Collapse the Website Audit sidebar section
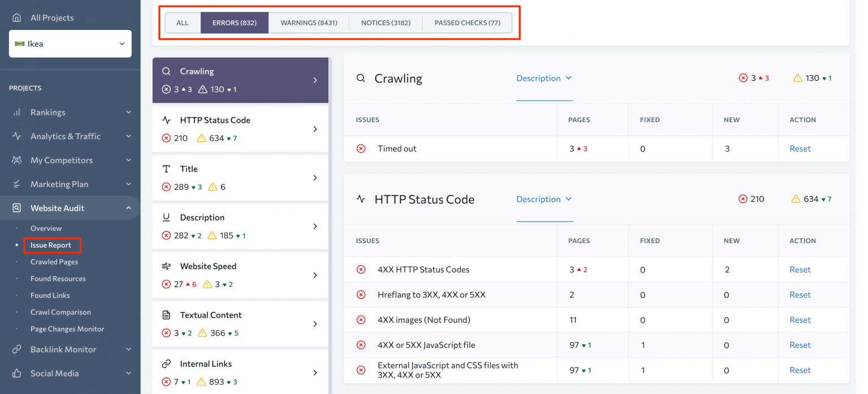The width and height of the screenshot is (868, 394). (x=128, y=208)
